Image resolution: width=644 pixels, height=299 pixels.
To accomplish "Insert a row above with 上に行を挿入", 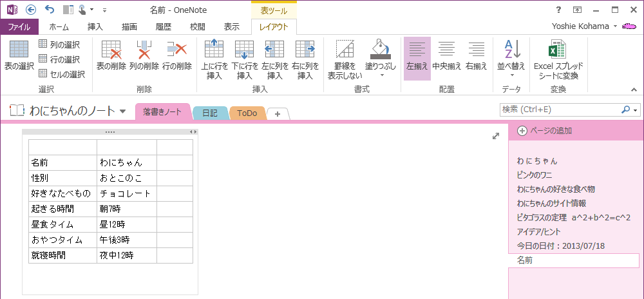I will pos(214,60).
